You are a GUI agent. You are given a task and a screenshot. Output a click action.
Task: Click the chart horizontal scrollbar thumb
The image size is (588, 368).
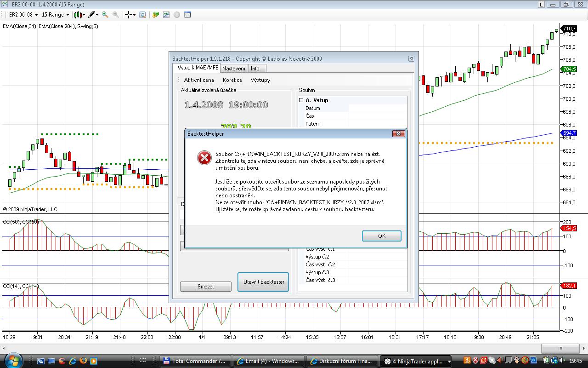(560, 348)
